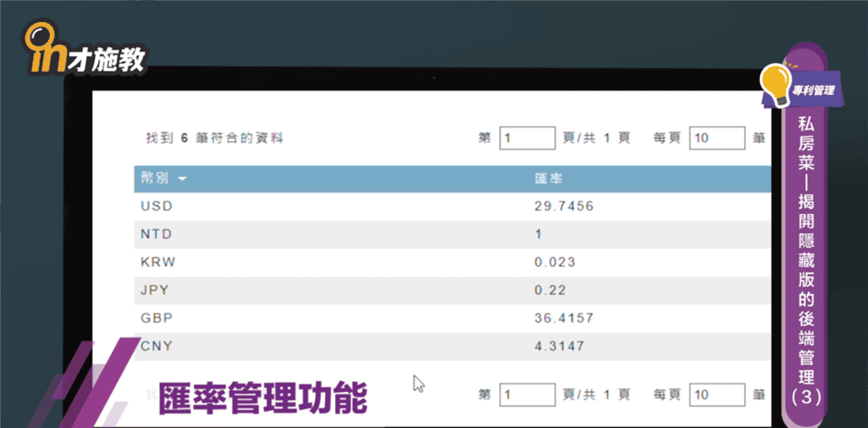The height and width of the screenshot is (428, 868).
Task: Click the sort arrow beside 幣別
Action: (182, 178)
